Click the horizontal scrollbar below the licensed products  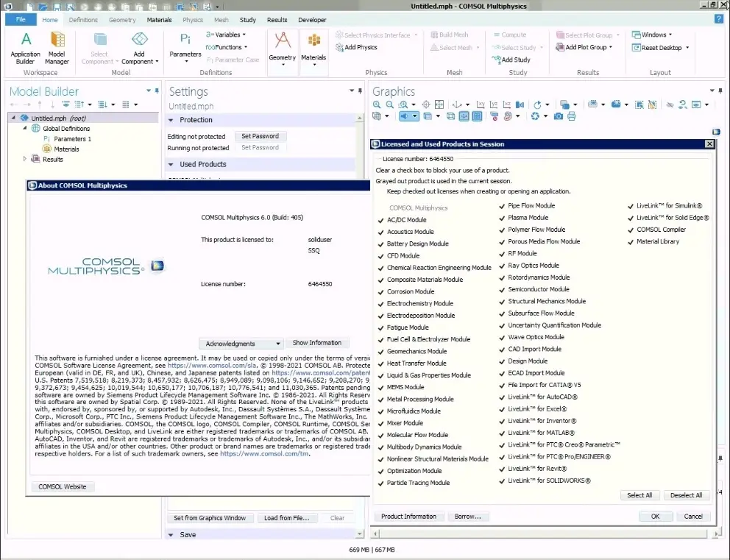pos(544,534)
